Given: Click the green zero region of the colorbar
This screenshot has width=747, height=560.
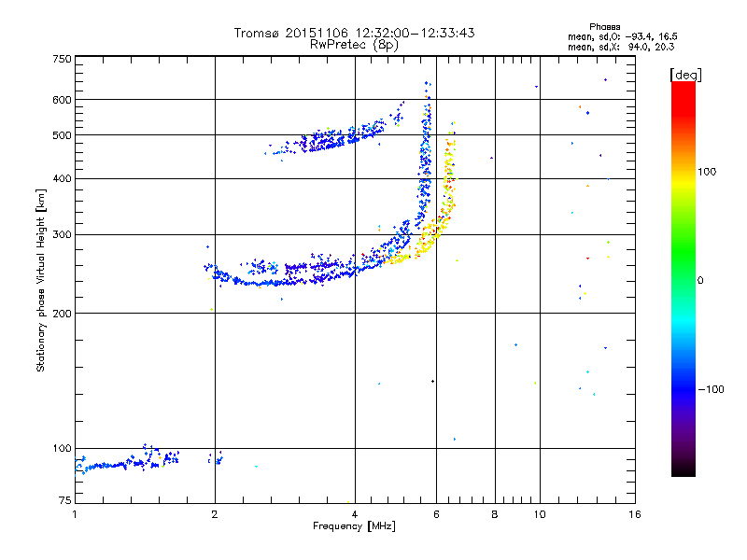Looking at the screenshot, I should pyautogui.click(x=684, y=280).
